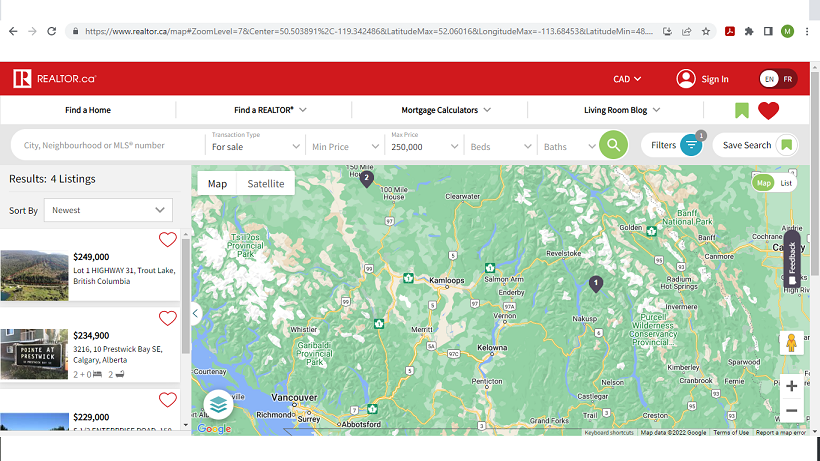Select the Map imagery tab
The image size is (820, 461).
(x=217, y=183)
